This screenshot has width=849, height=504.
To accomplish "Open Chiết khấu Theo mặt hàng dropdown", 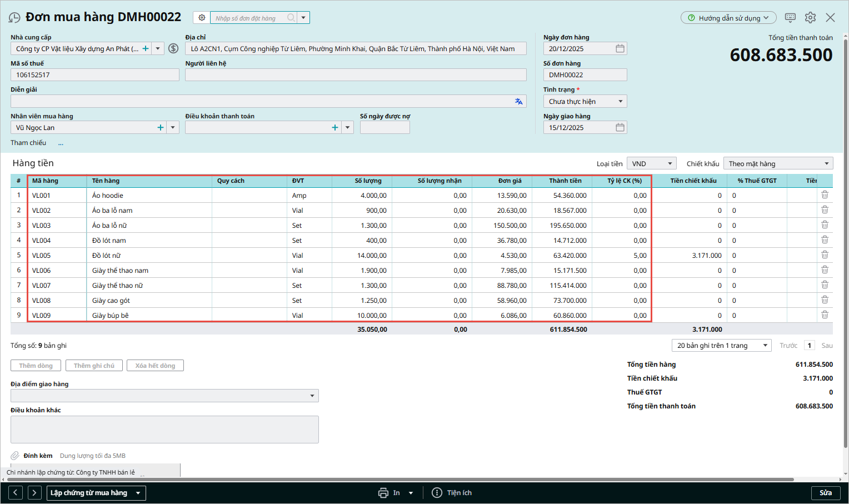I will click(826, 163).
